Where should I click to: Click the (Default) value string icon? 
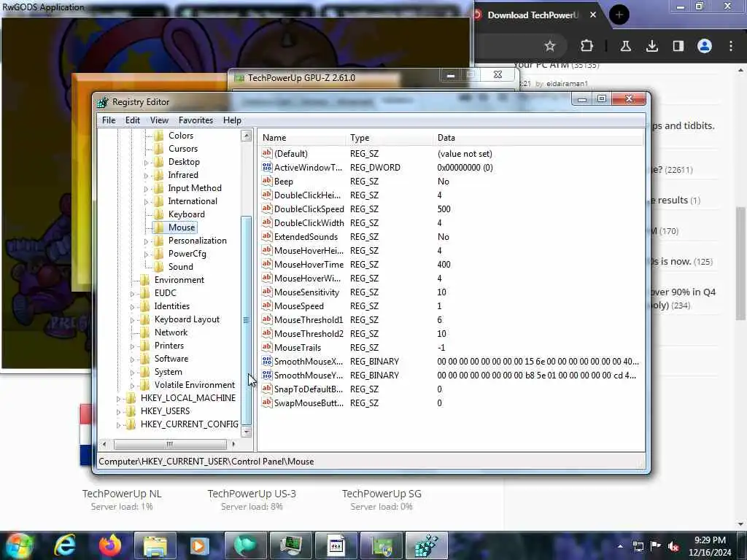click(267, 153)
